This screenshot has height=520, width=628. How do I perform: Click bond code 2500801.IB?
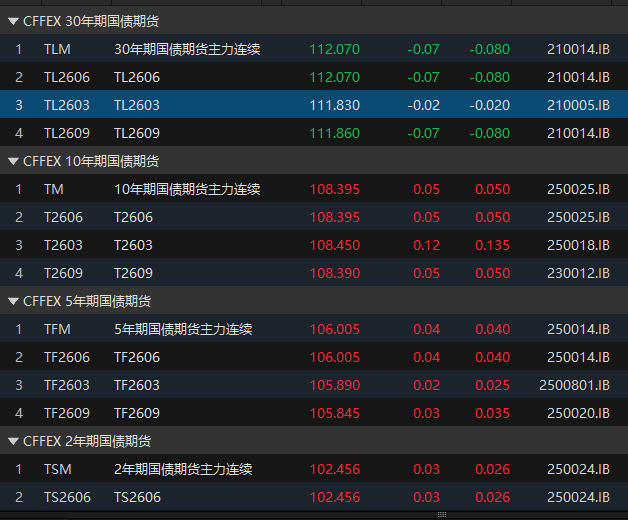tap(574, 385)
